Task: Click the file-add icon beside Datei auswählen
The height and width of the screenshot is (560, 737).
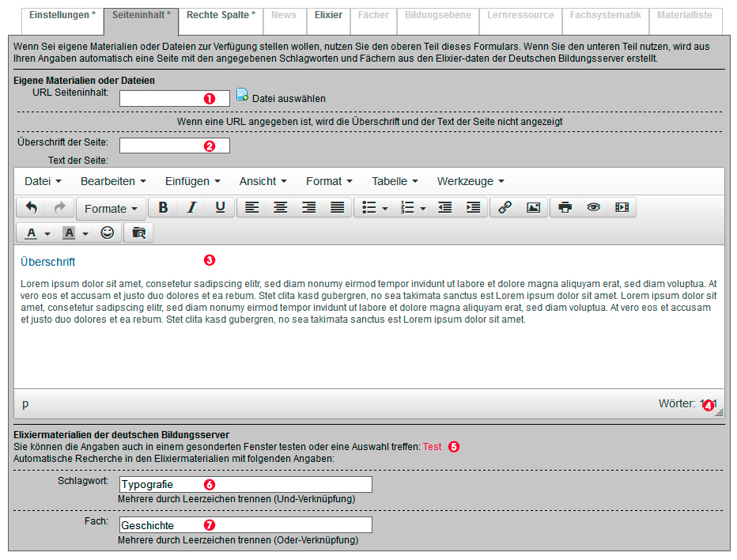Action: coord(242,94)
